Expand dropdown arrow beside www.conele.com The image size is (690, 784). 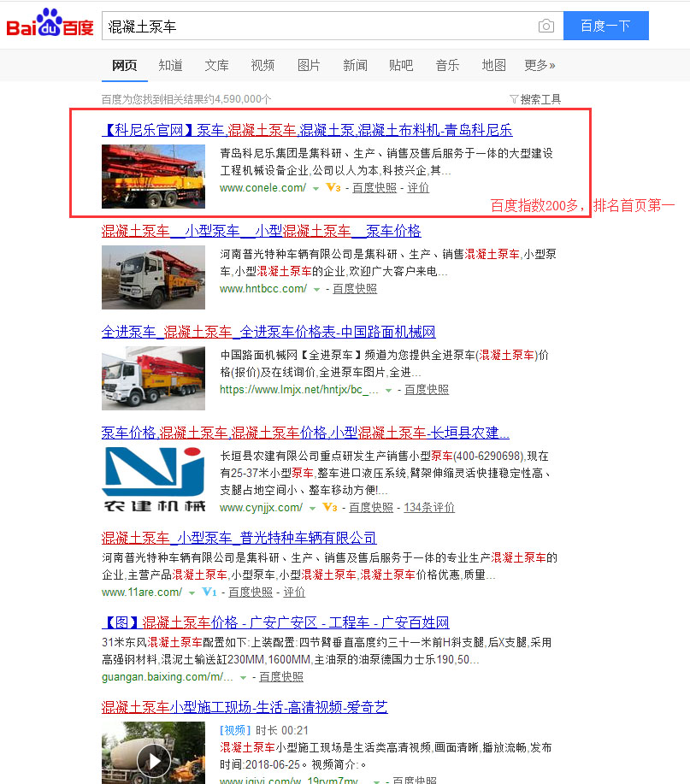click(316, 188)
